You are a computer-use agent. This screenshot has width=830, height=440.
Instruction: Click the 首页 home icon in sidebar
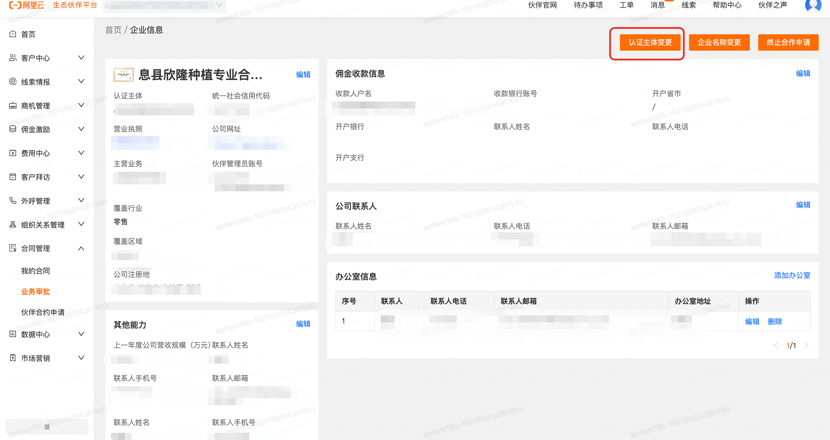coord(13,34)
